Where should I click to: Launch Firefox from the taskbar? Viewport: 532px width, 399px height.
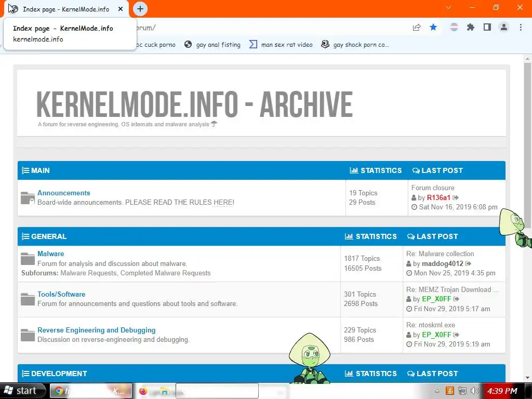coord(143,391)
